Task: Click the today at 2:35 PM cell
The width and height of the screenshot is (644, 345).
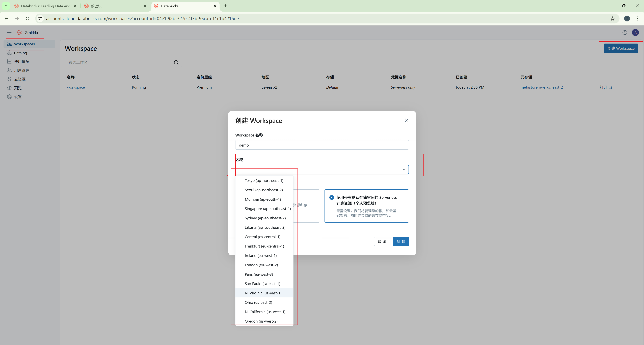Action: click(470, 87)
